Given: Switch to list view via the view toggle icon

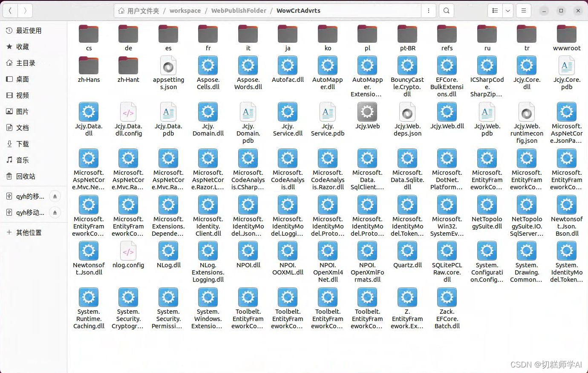Looking at the screenshot, I should pyautogui.click(x=495, y=11).
